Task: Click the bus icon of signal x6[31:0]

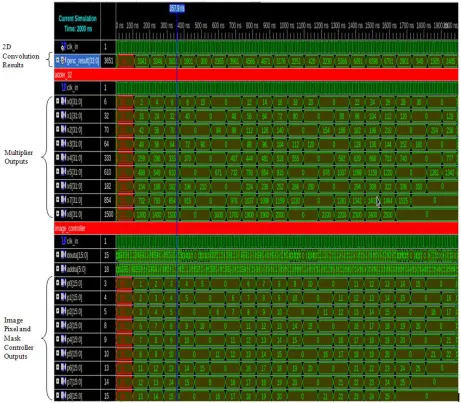Action: [63, 186]
